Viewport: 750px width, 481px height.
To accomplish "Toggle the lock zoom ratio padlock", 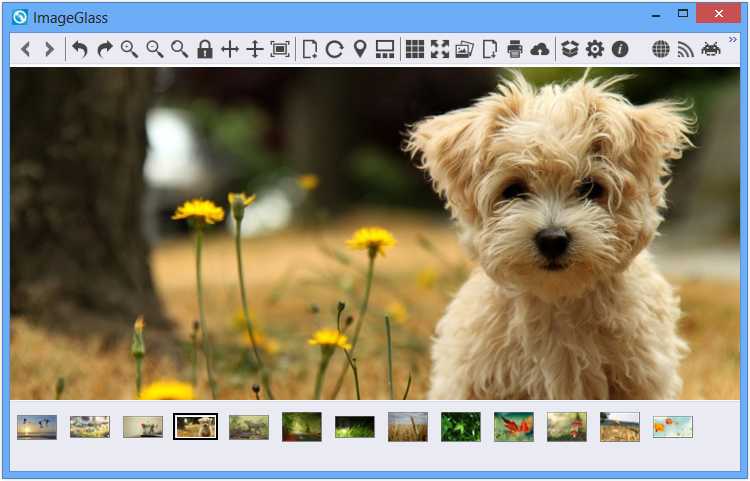I will (x=205, y=49).
